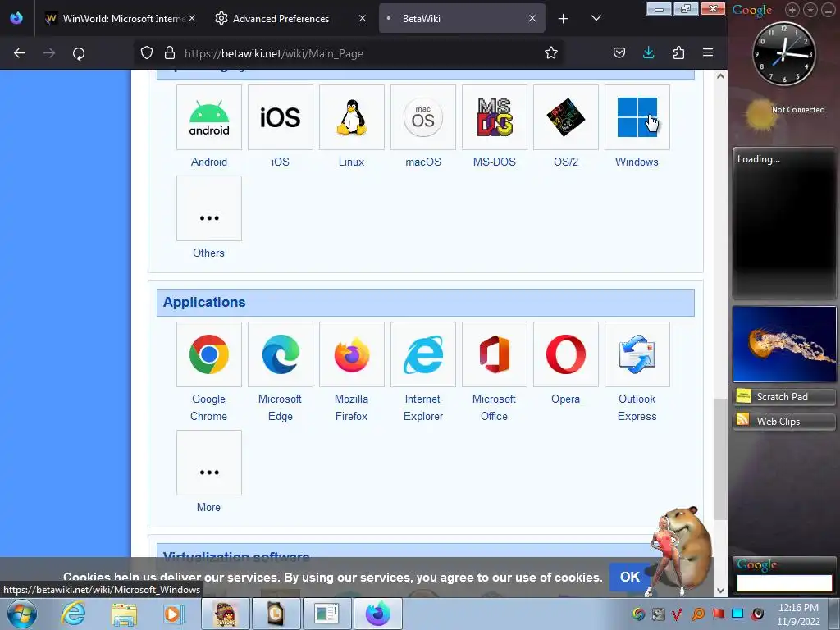This screenshot has width=840, height=630.
Task: Open the Google Chrome icon
Action: tap(209, 354)
